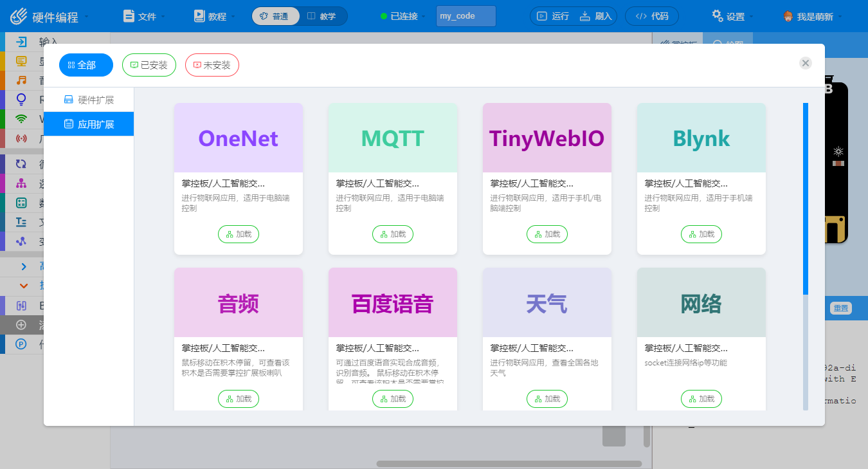This screenshot has width=868, height=469.
Task: Load the OneNet extension
Action: tap(239, 234)
